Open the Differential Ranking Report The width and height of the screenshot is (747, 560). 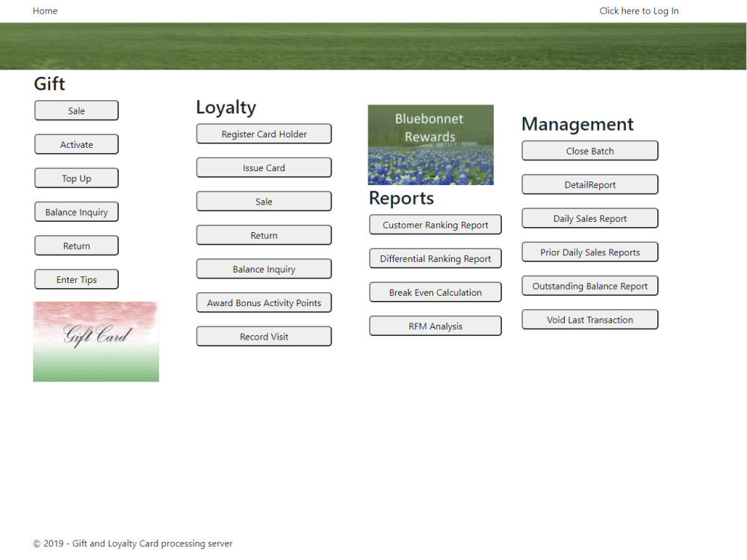[x=436, y=258]
